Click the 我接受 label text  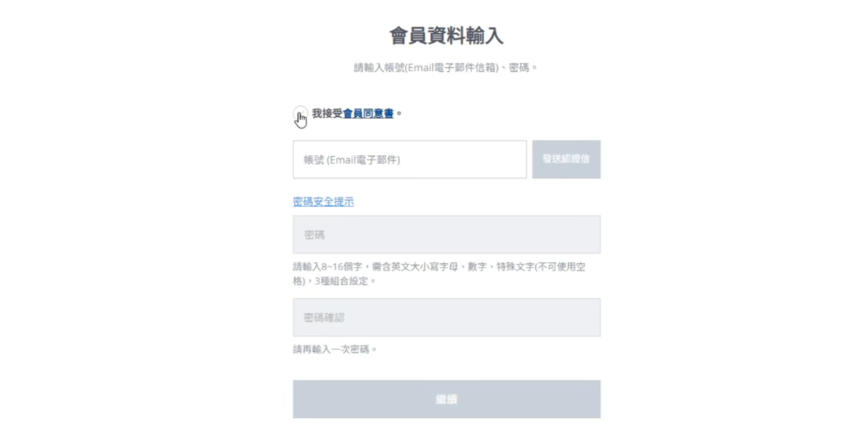[327, 113]
